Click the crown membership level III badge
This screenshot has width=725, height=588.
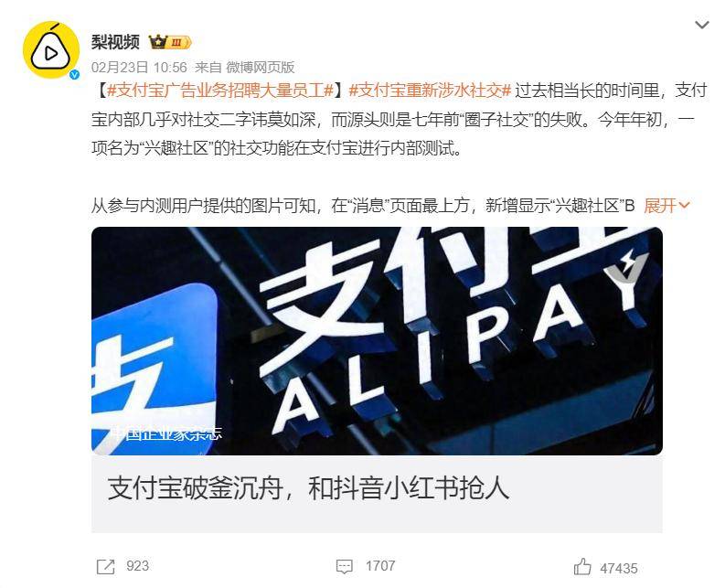click(170, 43)
